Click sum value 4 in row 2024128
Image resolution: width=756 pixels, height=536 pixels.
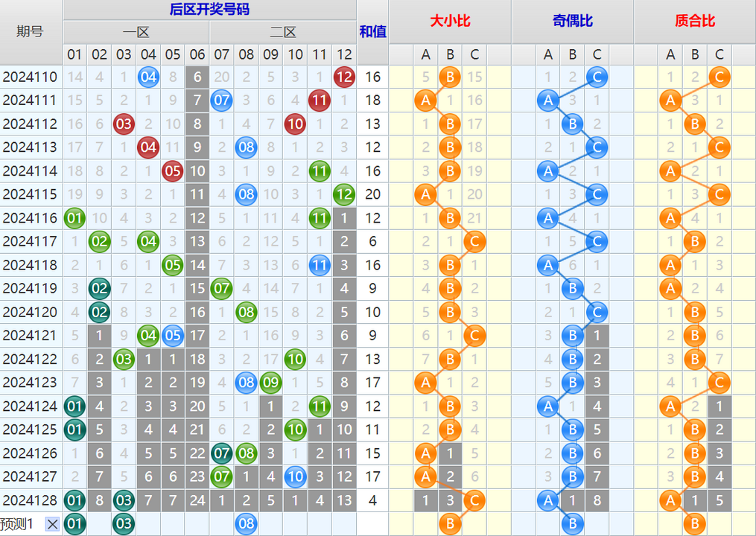click(372, 500)
